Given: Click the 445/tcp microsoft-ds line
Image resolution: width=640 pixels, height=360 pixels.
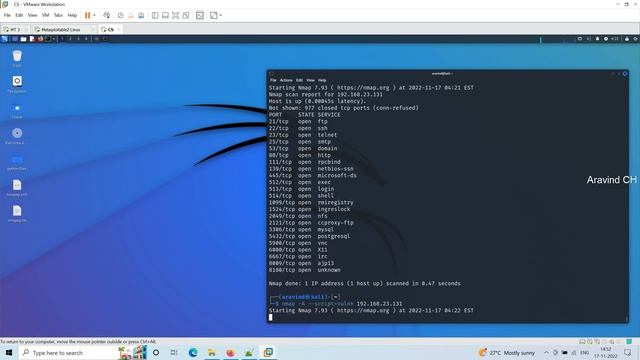Looking at the screenshot, I should [313, 176].
